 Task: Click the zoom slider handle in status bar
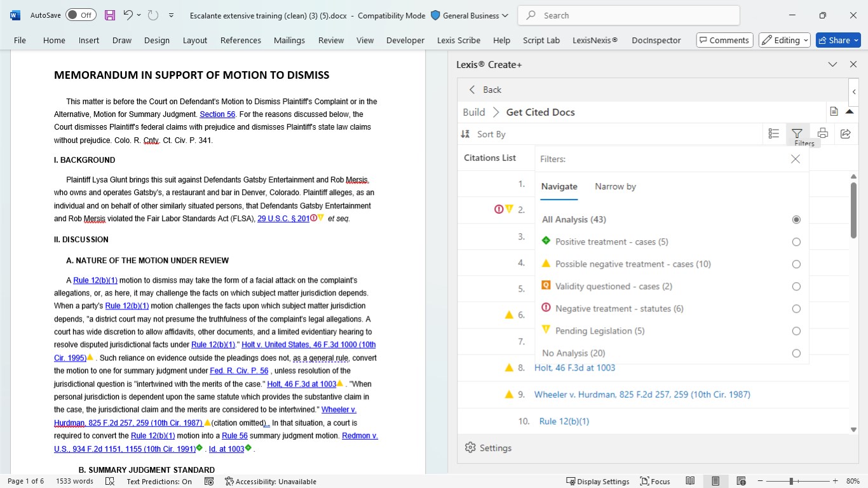coord(791,482)
